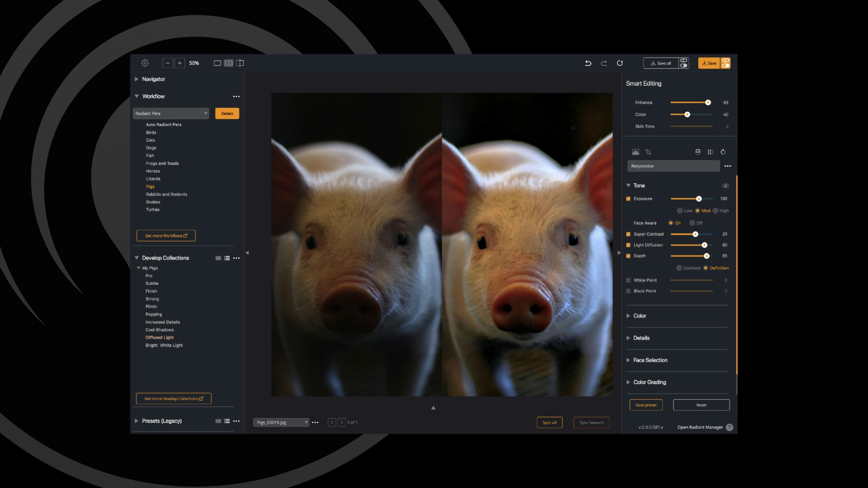868x488 pixels.
Task: Open the help question mark icon
Action: (730, 427)
